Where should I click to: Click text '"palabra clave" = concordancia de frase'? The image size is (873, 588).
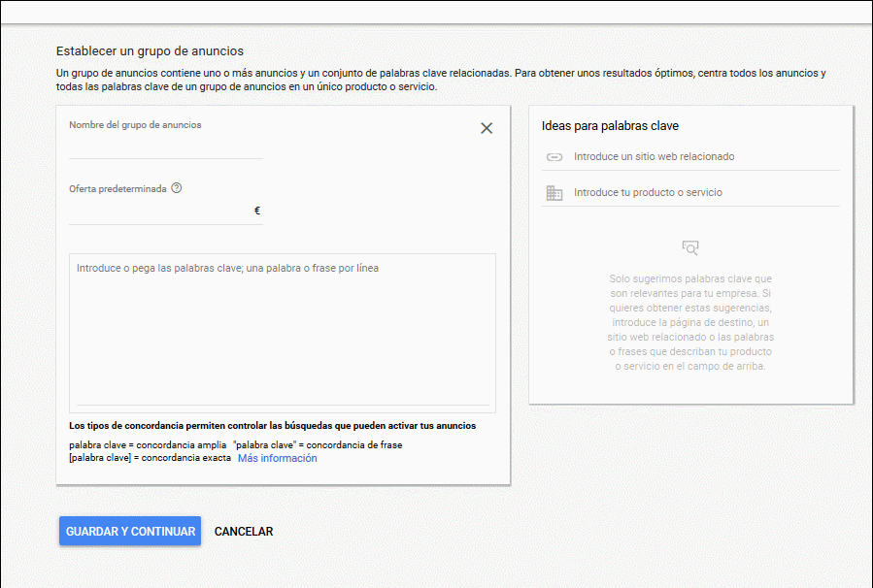point(318,445)
